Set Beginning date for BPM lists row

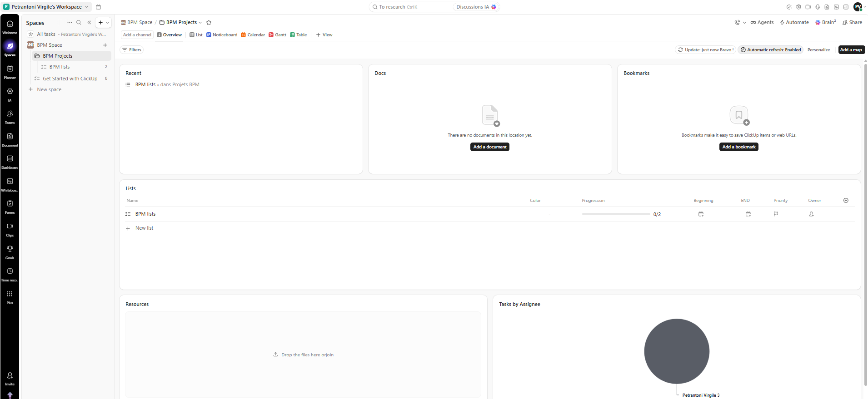(701, 214)
